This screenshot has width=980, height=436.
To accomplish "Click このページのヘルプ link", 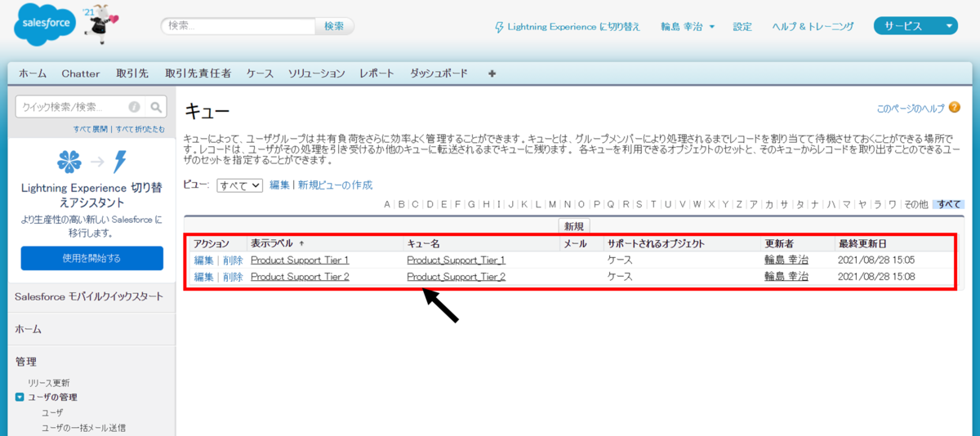I will (911, 109).
